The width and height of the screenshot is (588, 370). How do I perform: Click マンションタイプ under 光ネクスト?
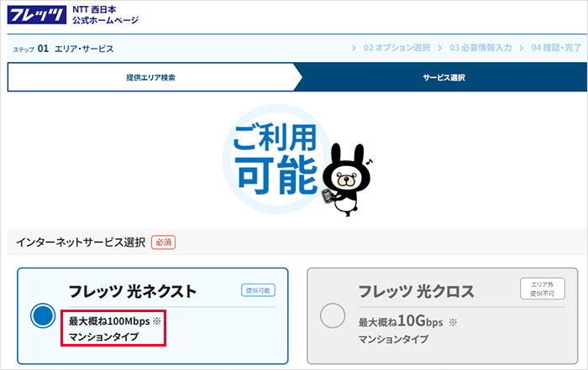(103, 336)
